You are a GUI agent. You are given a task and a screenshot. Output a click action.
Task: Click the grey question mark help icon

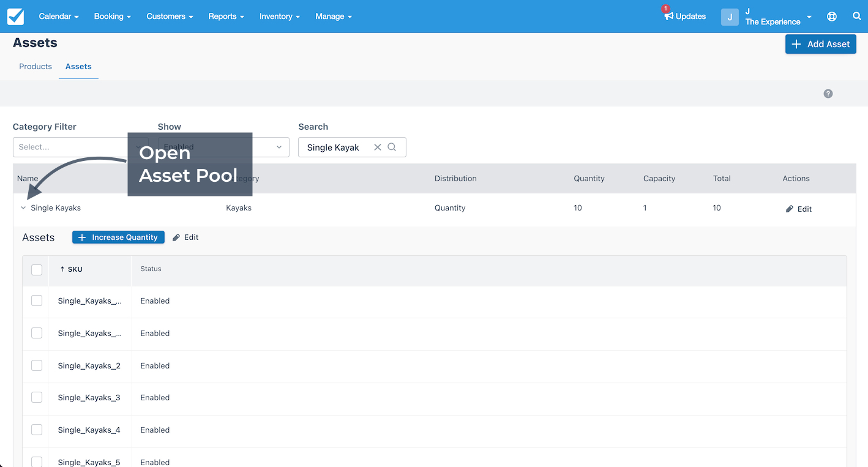click(x=828, y=94)
